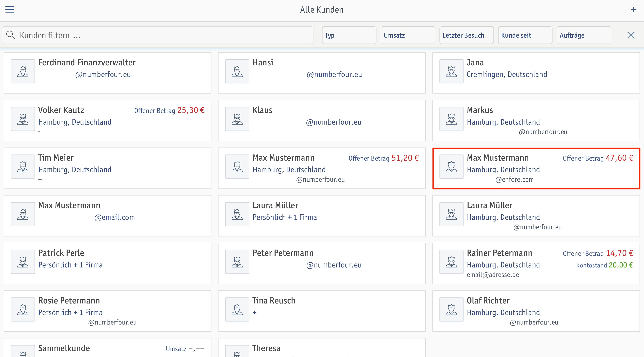Select the Markus customer name

click(x=480, y=110)
